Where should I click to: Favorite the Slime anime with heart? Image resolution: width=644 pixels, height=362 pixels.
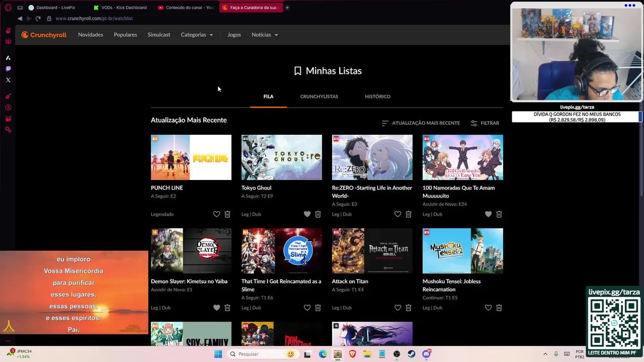point(307,308)
